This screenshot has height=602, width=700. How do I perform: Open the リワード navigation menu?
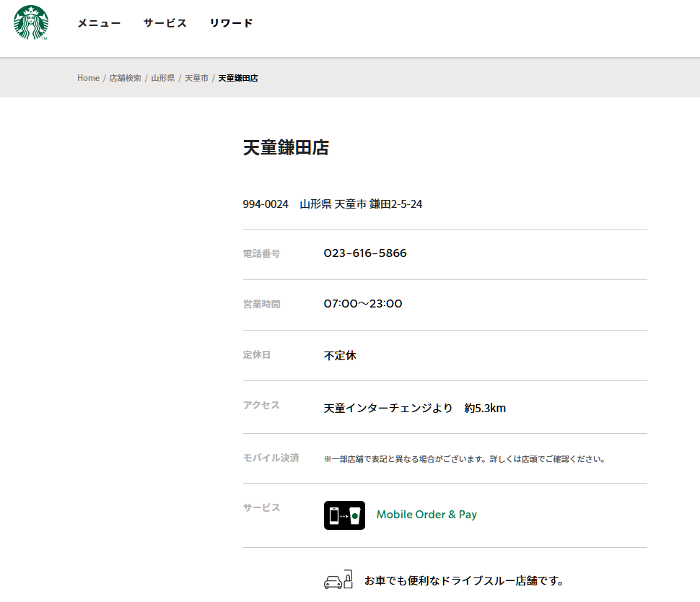point(231,23)
